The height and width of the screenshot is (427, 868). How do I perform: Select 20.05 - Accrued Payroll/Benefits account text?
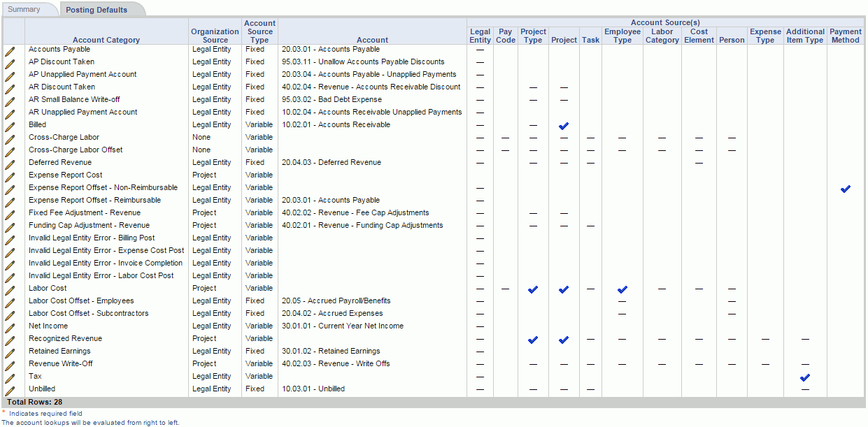coord(336,301)
